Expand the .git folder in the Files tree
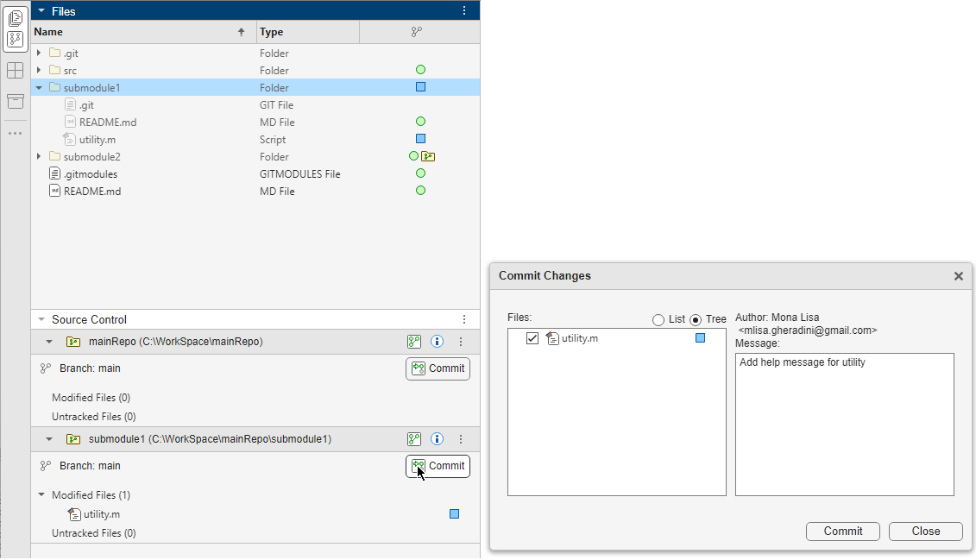 tap(38, 53)
